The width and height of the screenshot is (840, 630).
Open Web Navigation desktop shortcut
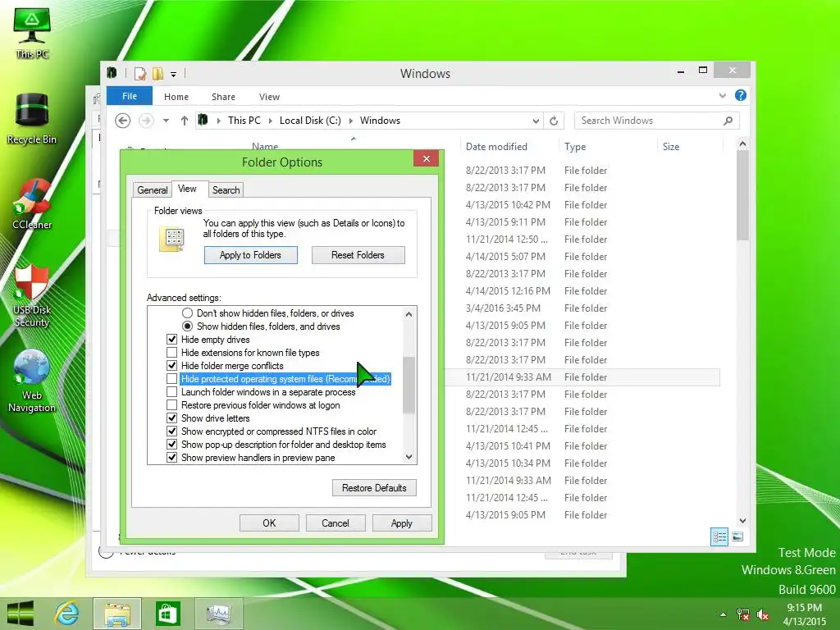(x=32, y=381)
